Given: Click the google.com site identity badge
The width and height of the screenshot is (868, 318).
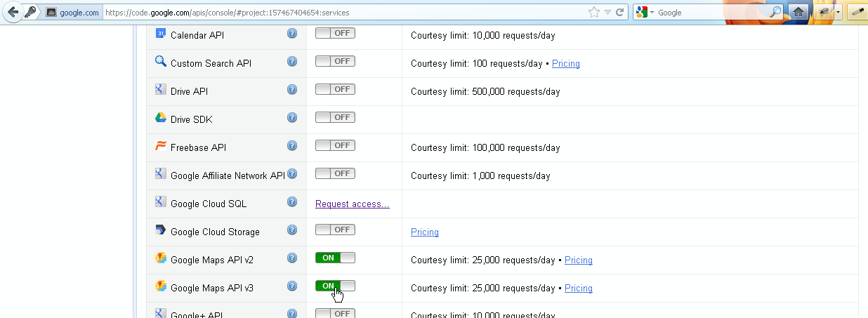Looking at the screenshot, I should point(72,12).
